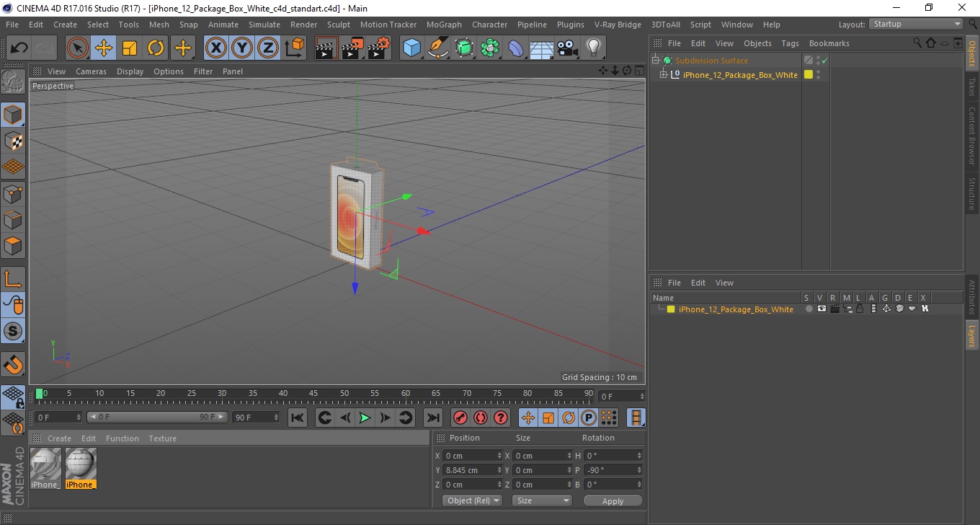Open viewport Cameras menu
Screen dimensions: 980x525
coord(91,71)
